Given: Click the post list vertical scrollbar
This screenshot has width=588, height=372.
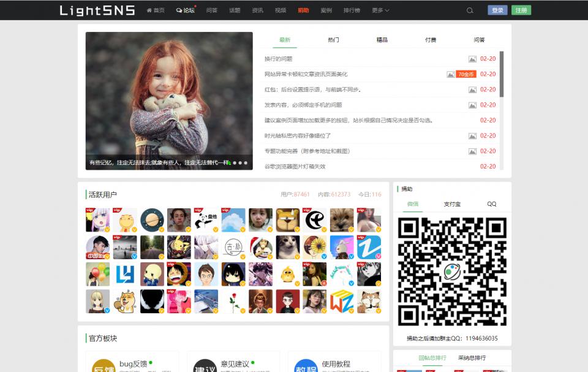Looking at the screenshot, I should coord(502,74).
